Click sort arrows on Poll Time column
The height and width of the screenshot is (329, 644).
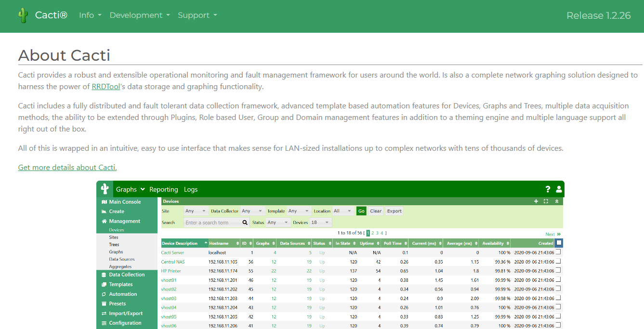point(406,243)
